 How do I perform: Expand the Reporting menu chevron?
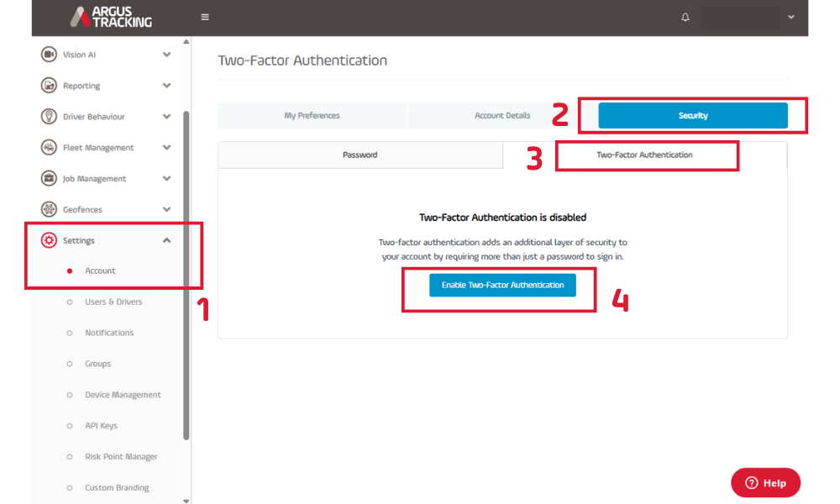click(x=166, y=86)
